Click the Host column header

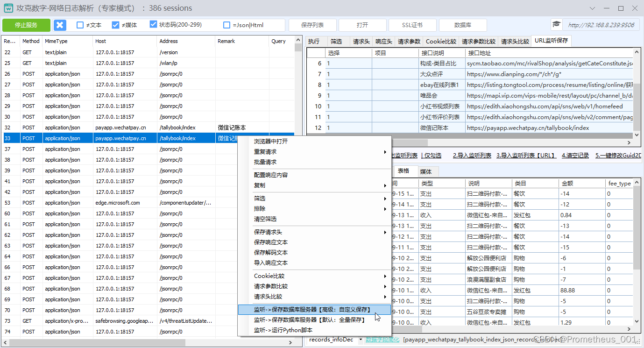125,41
